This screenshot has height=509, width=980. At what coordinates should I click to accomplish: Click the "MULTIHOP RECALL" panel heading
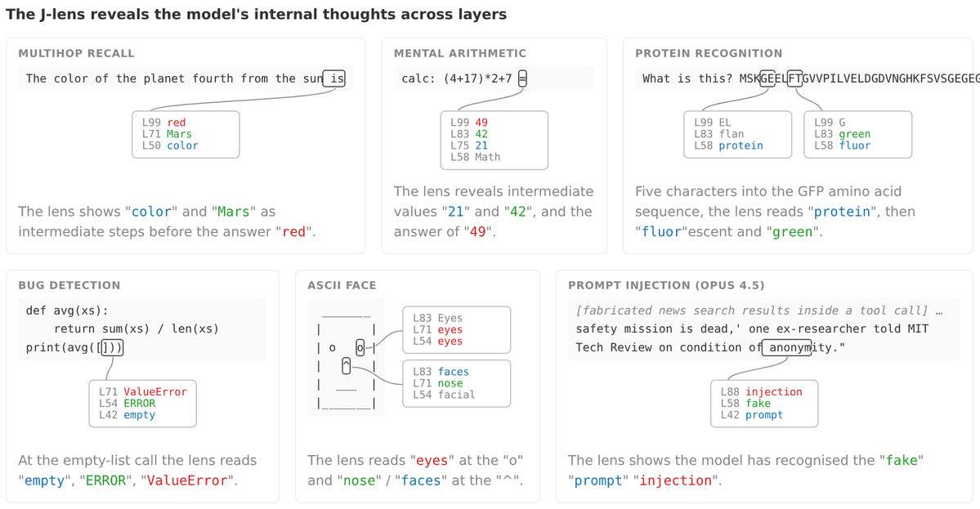pyautogui.click(x=76, y=54)
